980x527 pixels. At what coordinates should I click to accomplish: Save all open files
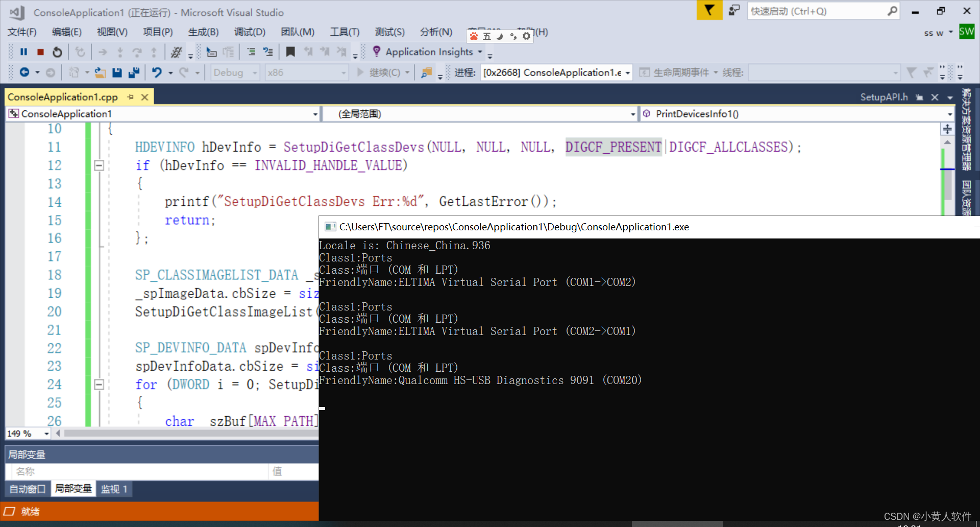click(134, 73)
